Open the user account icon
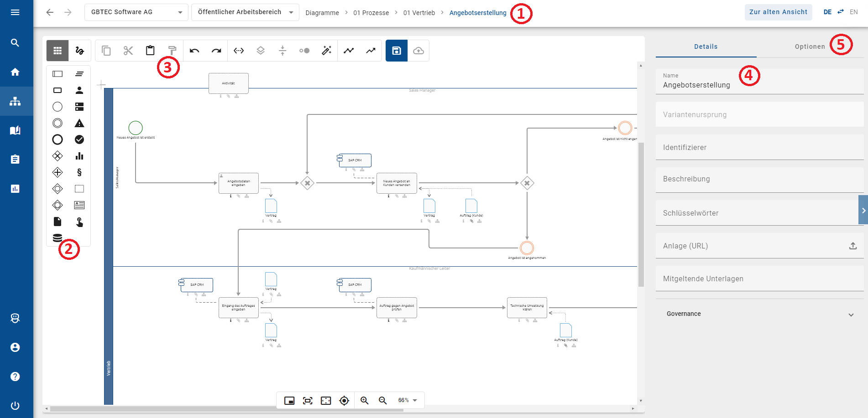Viewport: 868px width, 418px height. [15, 347]
